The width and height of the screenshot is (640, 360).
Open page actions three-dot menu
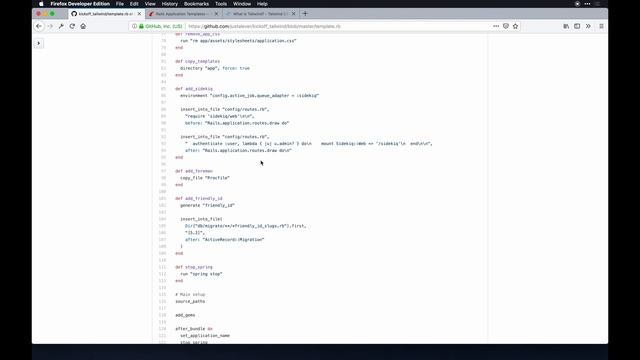[x=496, y=26]
